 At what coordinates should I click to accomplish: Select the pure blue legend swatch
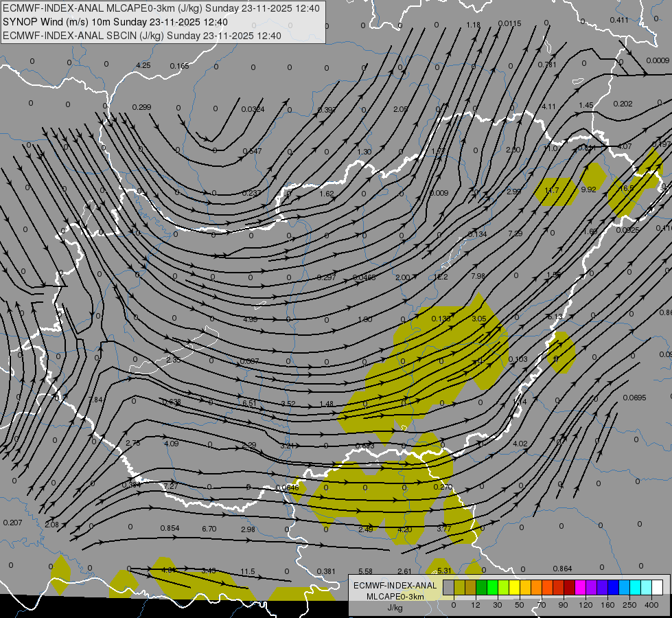pyautogui.click(x=614, y=587)
